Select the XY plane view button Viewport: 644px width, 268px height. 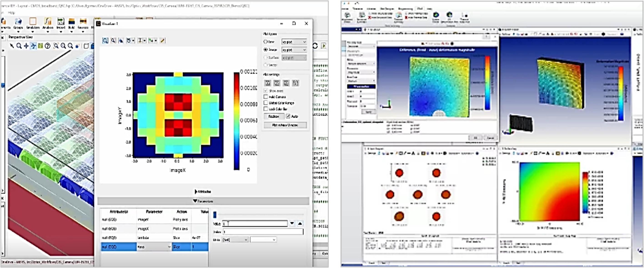pyautogui.click(x=268, y=83)
